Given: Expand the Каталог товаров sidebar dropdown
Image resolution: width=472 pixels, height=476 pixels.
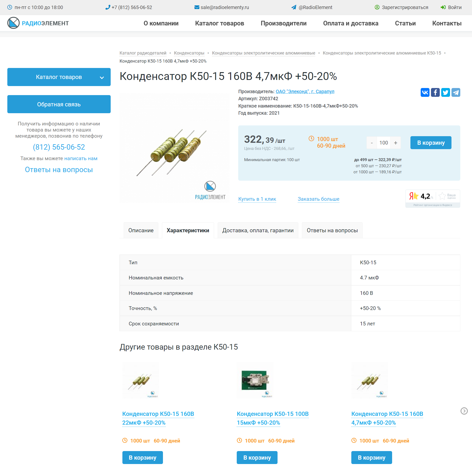Looking at the screenshot, I should pos(59,77).
